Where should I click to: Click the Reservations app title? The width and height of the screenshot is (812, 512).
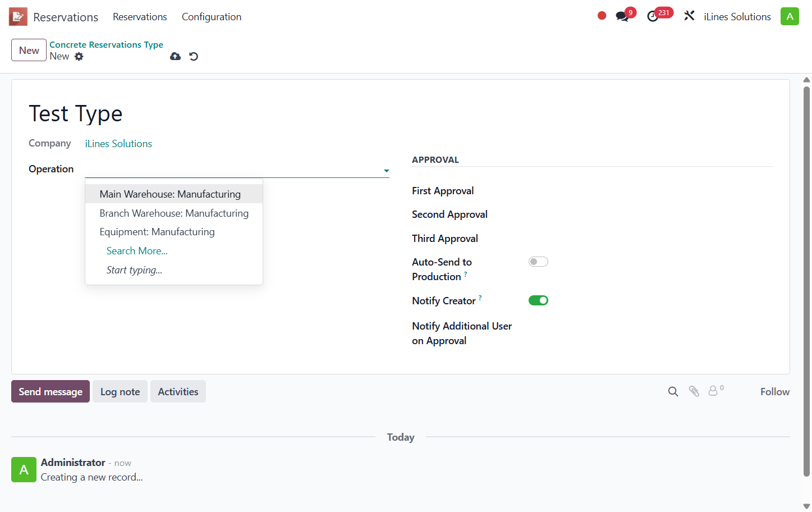66,17
